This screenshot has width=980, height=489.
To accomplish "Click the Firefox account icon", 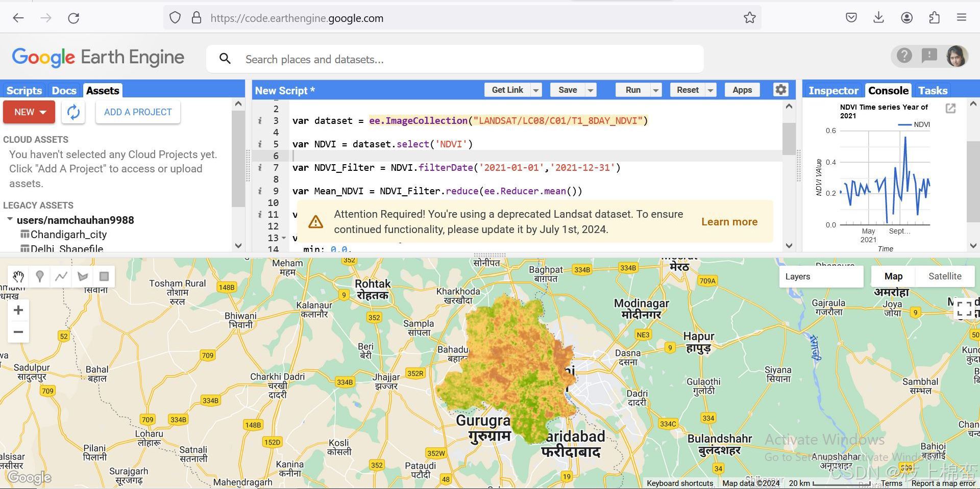I will click(x=906, y=18).
